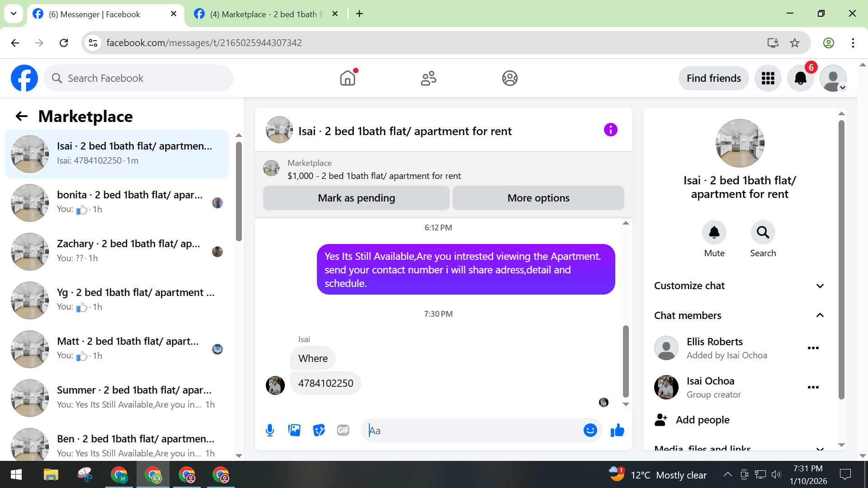Open the Facebook notifications bell
Image resolution: width=868 pixels, height=488 pixels.
point(800,78)
